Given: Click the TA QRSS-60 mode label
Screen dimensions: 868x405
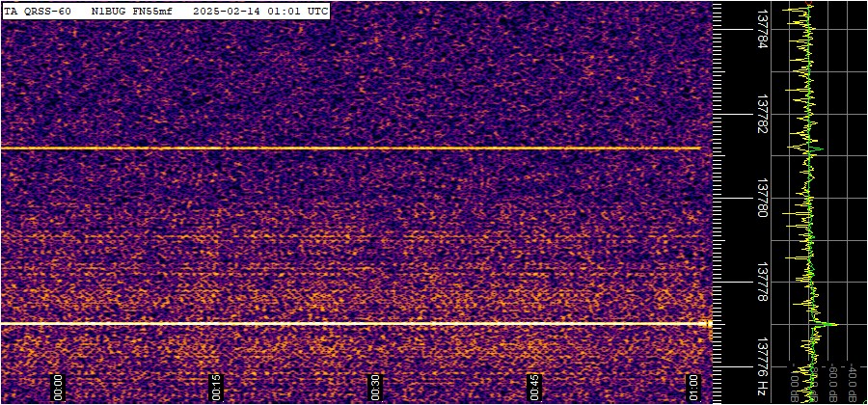Looking at the screenshot, I should click(x=38, y=11).
